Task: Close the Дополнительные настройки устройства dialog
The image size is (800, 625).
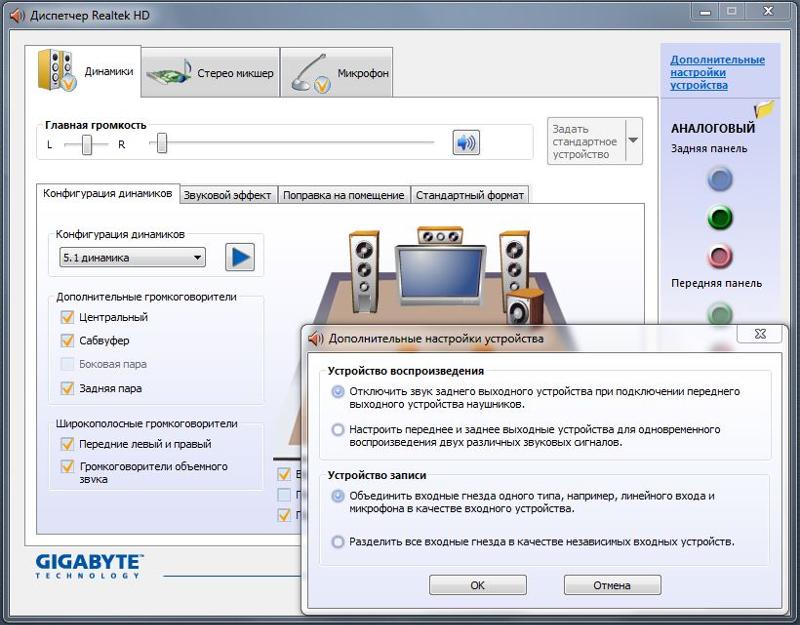Action: (x=760, y=334)
